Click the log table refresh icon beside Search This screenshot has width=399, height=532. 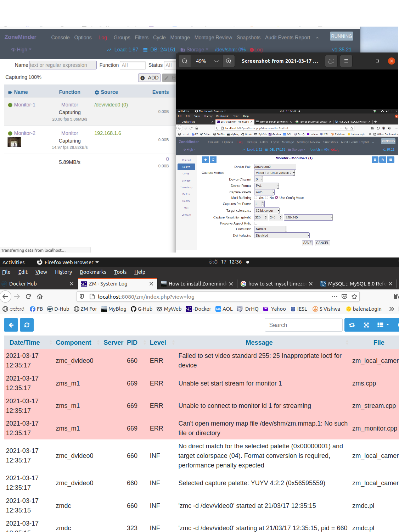[352, 325]
